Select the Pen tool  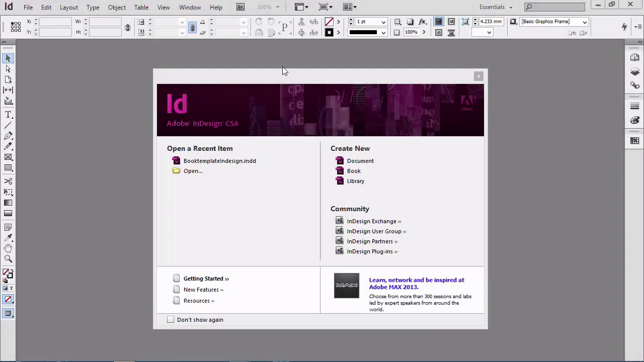(8, 136)
